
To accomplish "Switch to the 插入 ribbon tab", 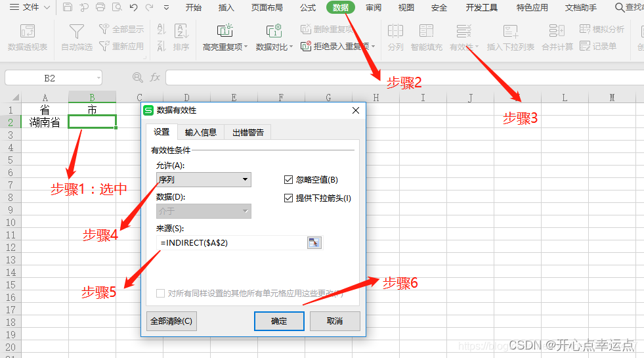I will tap(226, 7).
